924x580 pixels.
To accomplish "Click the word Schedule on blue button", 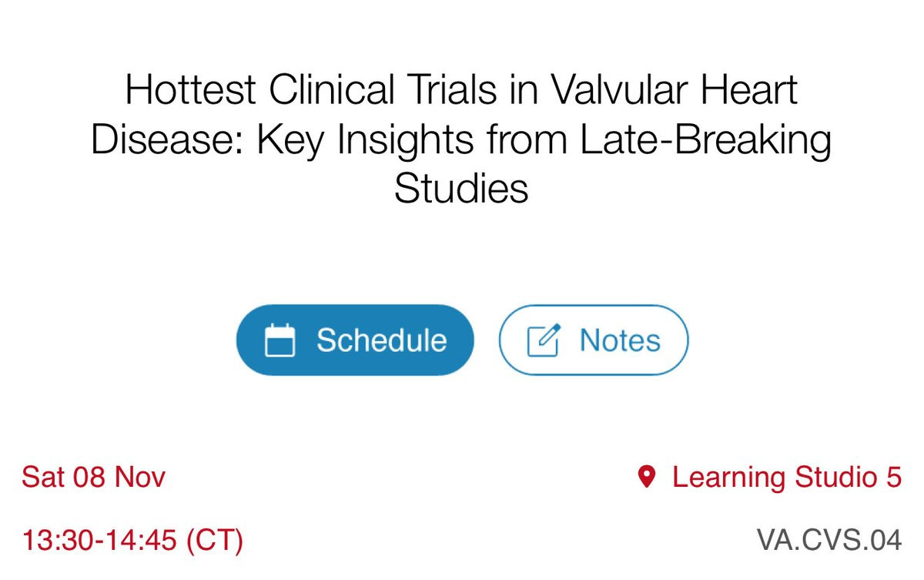I will click(x=381, y=340).
